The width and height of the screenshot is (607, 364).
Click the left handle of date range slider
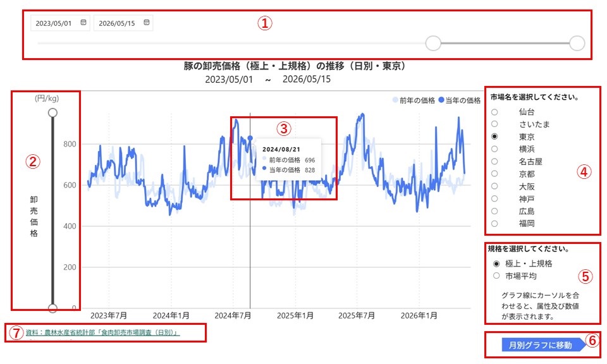pyautogui.click(x=433, y=43)
